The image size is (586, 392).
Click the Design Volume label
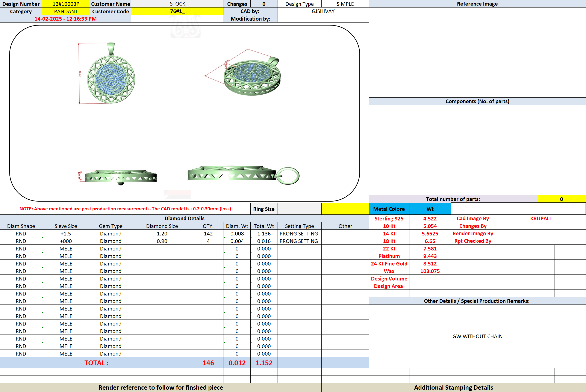389,279
